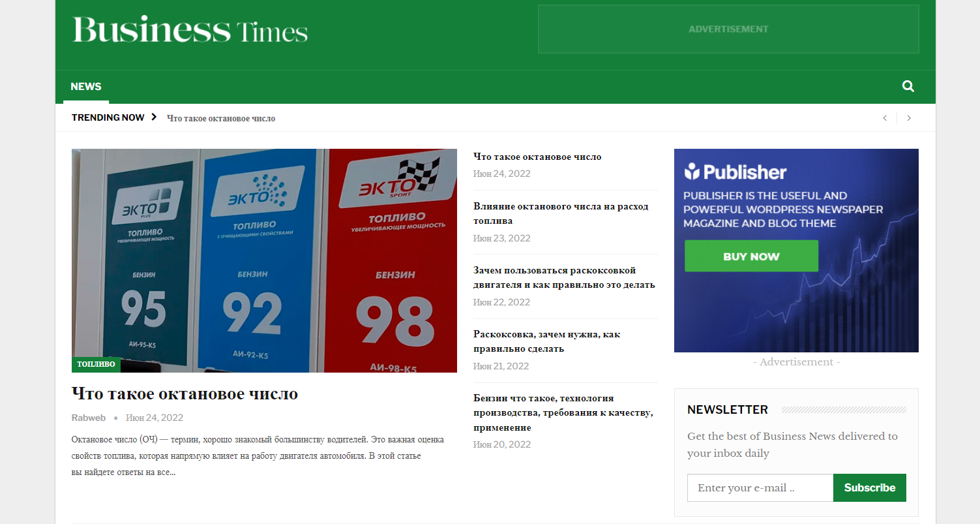Focus the Enter your e-mail field
Image resolution: width=980 pixels, height=524 pixels.
pyautogui.click(x=760, y=487)
